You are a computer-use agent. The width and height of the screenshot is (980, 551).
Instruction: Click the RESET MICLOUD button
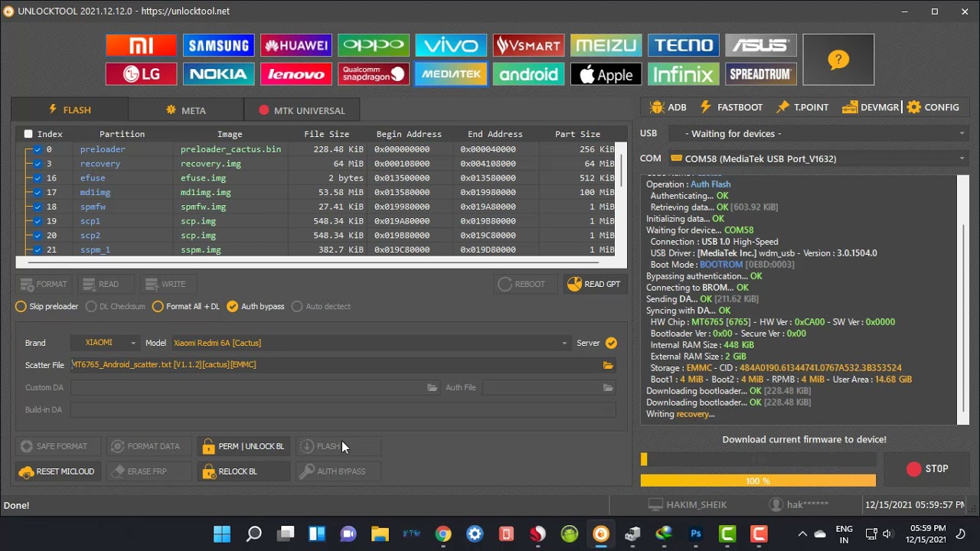(x=57, y=471)
